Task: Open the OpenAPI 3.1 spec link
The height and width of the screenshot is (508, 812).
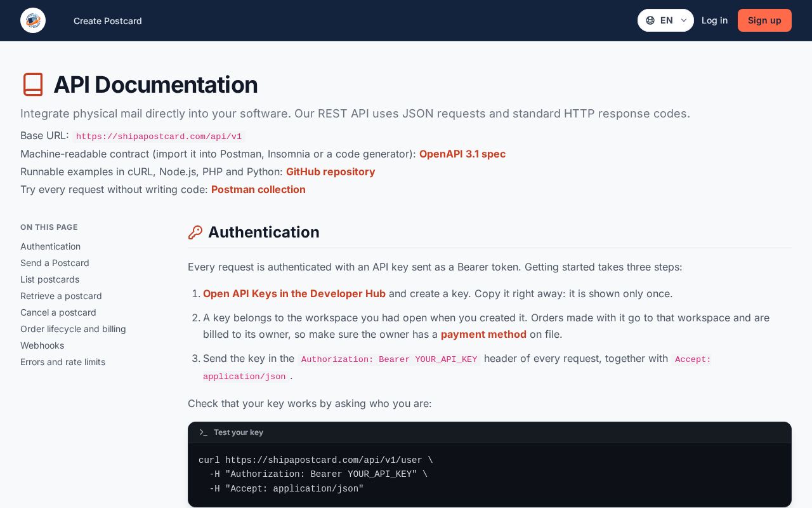Action: [462, 154]
